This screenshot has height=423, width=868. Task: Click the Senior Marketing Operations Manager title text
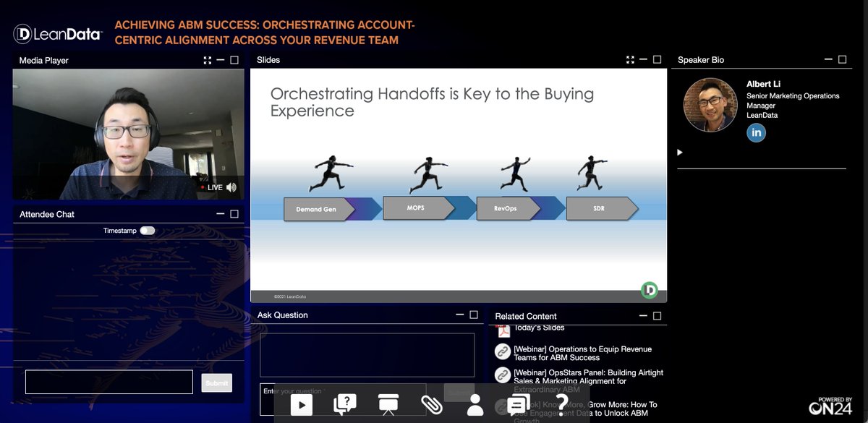pos(793,101)
